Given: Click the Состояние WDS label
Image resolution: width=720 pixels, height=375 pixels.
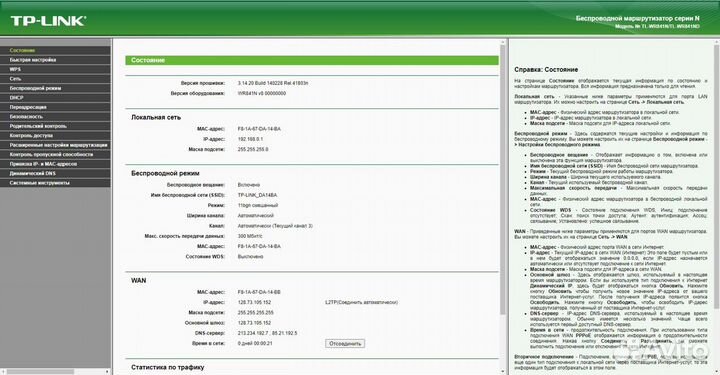Looking at the screenshot, I should (205, 257).
